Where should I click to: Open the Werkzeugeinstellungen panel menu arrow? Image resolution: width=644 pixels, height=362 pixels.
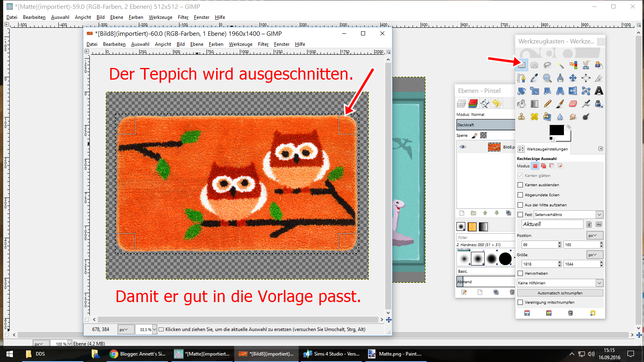(601, 149)
